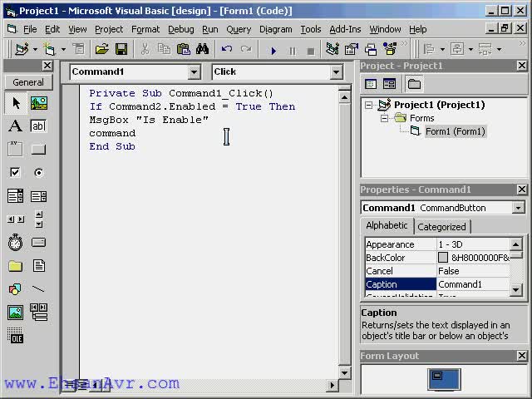532x399 pixels.
Task: Open the Properties object selector dropdown
Action: [518, 208]
